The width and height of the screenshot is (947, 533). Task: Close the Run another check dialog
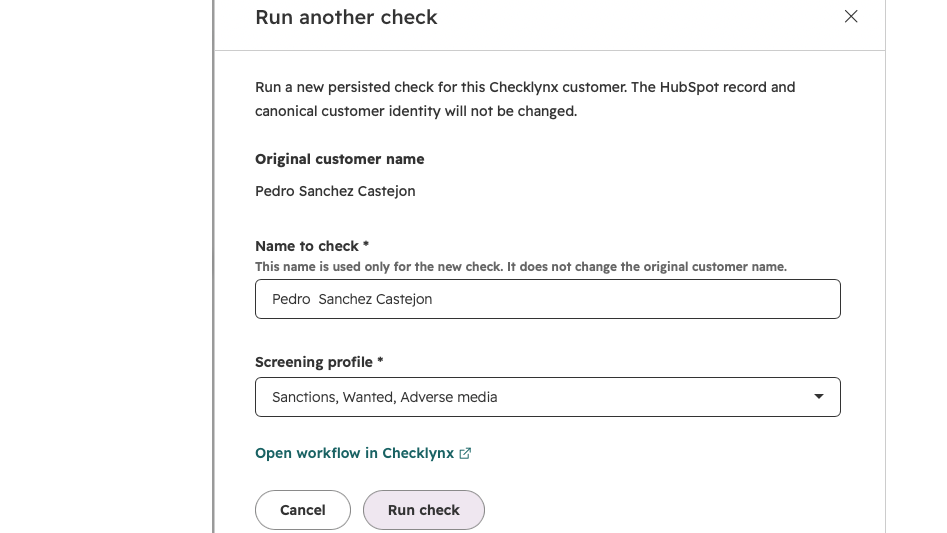click(851, 16)
